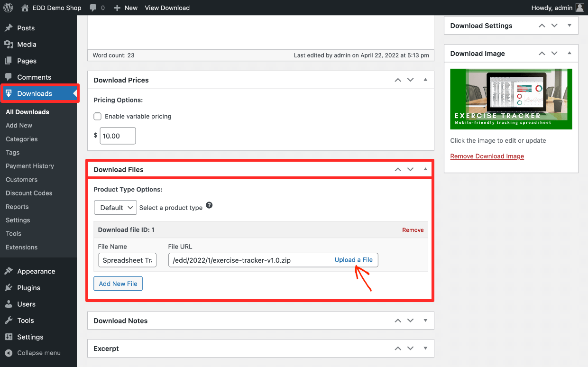Expand the Download Notes panel
This screenshot has height=367, width=588.
coord(425,321)
